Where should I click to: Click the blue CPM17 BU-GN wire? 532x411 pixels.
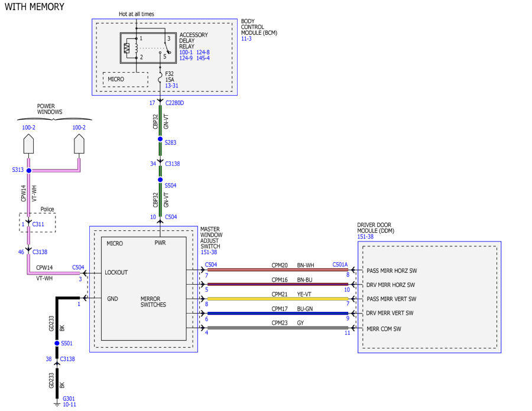(278, 313)
